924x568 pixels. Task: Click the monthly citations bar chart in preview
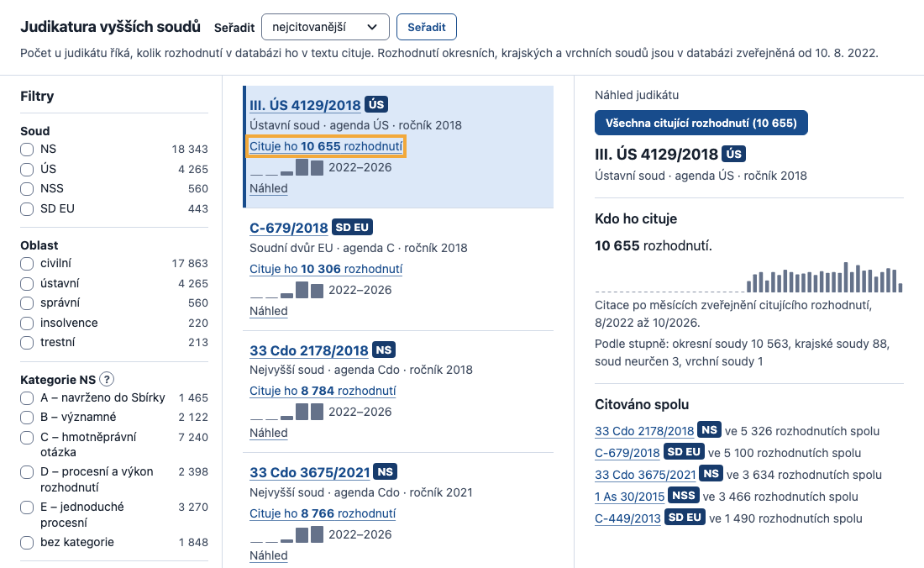coord(749,277)
